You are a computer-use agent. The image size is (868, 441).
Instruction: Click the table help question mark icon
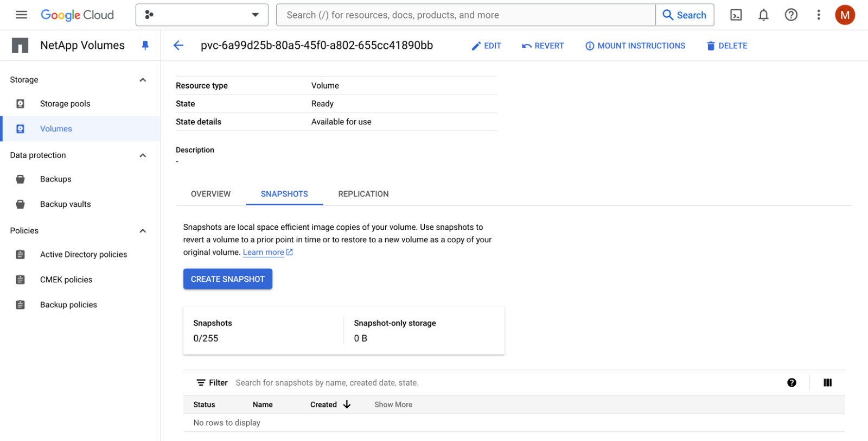pos(792,382)
